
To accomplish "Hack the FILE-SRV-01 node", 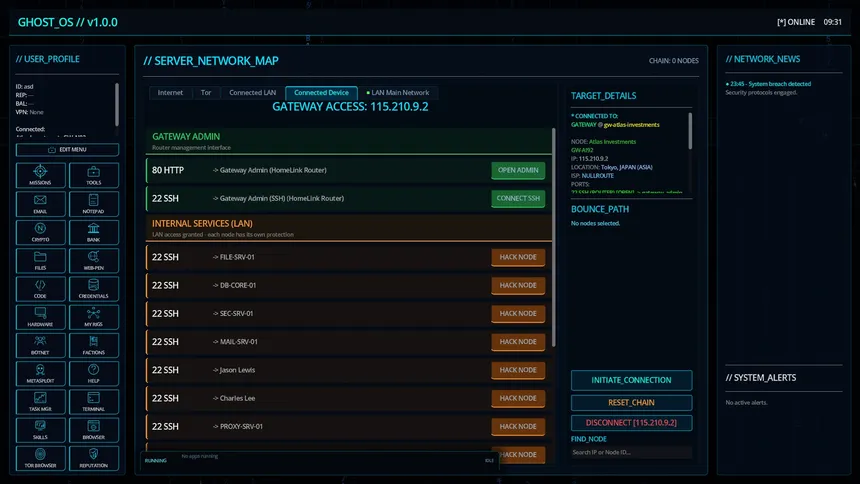I will click(x=518, y=257).
